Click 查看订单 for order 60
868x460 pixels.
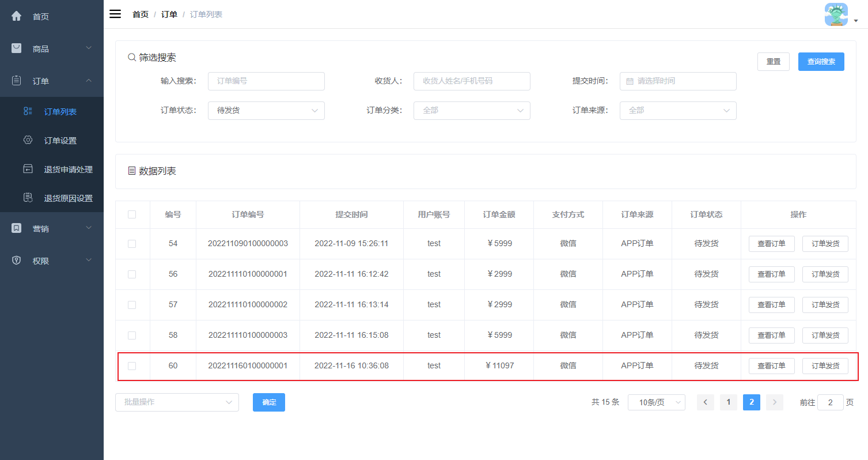pos(772,366)
